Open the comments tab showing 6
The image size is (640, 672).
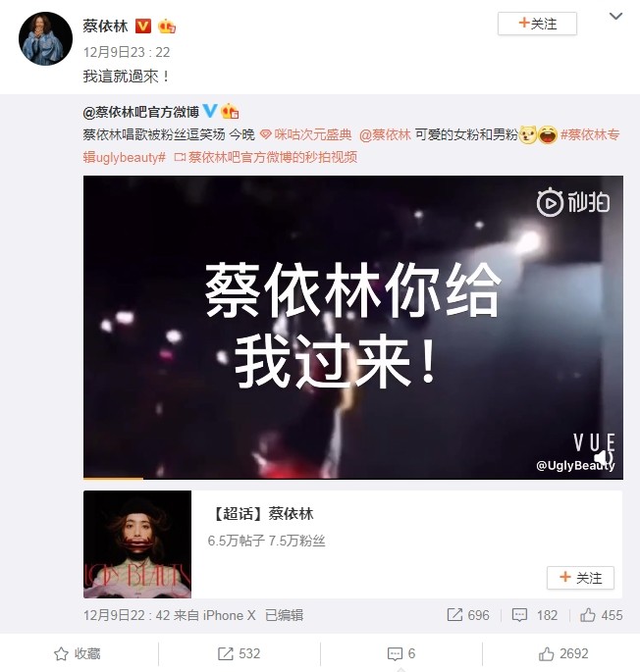(401, 653)
